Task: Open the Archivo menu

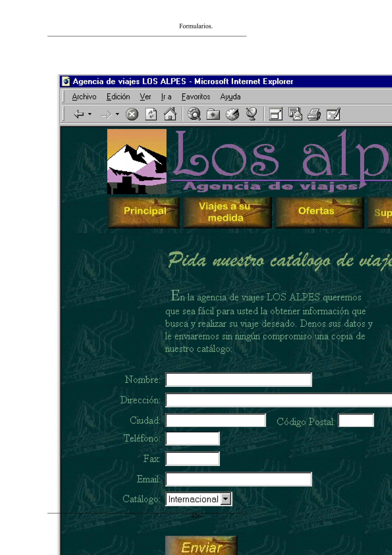Action: click(x=84, y=97)
